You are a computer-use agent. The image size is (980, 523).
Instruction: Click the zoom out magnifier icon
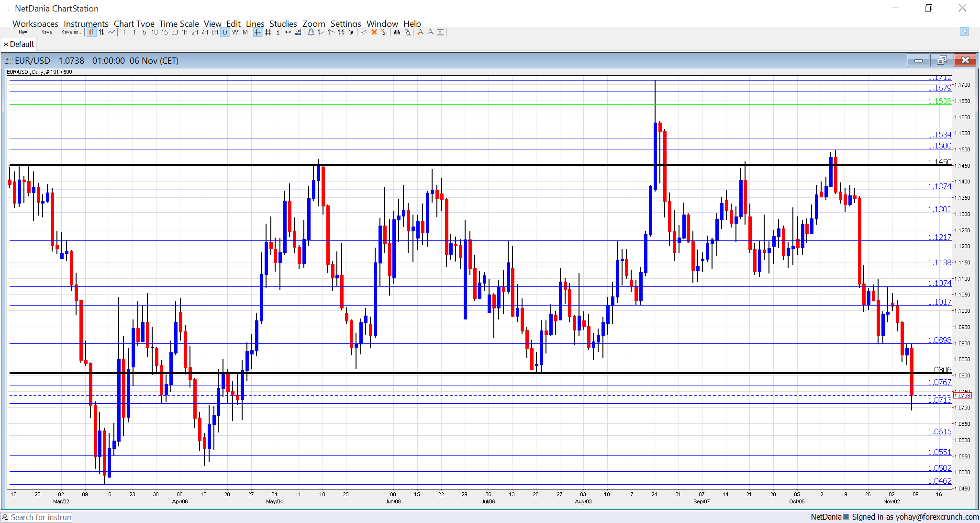point(431,32)
